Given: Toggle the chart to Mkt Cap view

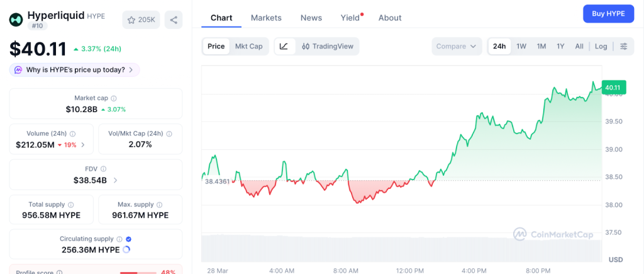Looking at the screenshot, I should [x=248, y=46].
